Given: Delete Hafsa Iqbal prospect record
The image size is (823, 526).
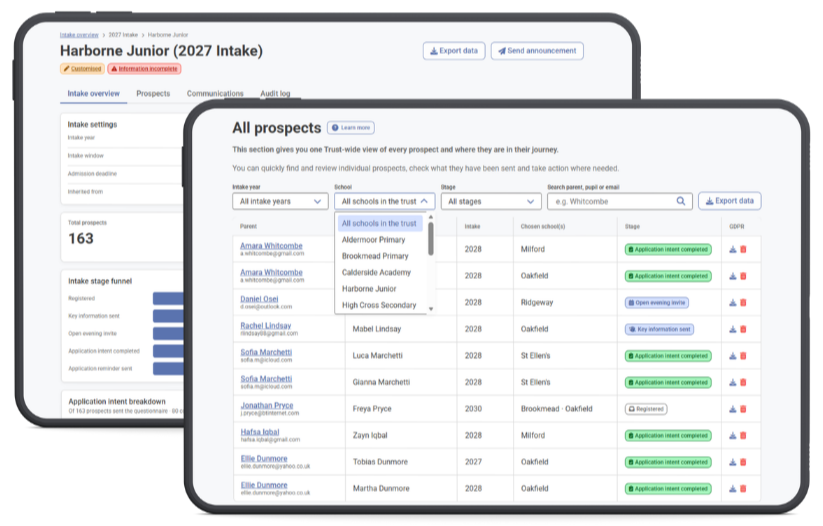Looking at the screenshot, I should click(743, 436).
